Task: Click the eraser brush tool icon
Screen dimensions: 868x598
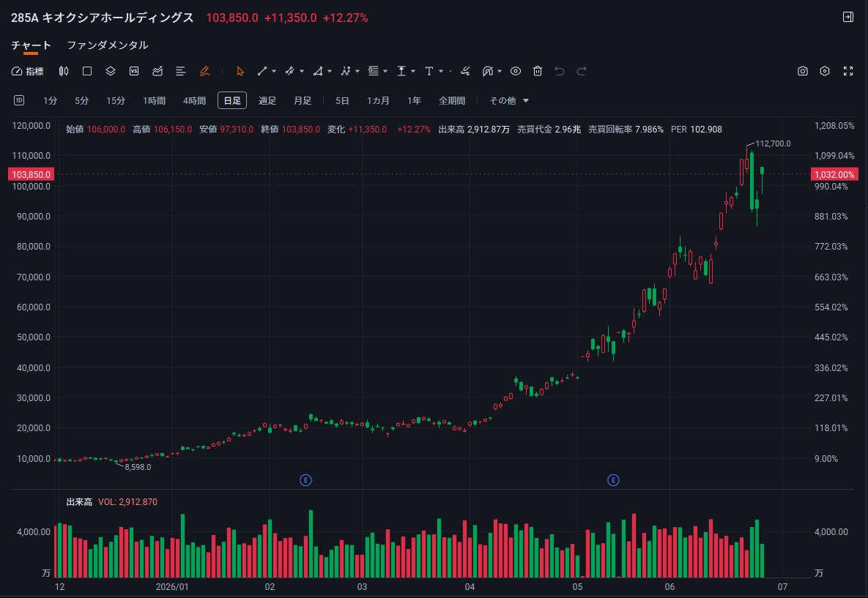Action: [x=466, y=71]
